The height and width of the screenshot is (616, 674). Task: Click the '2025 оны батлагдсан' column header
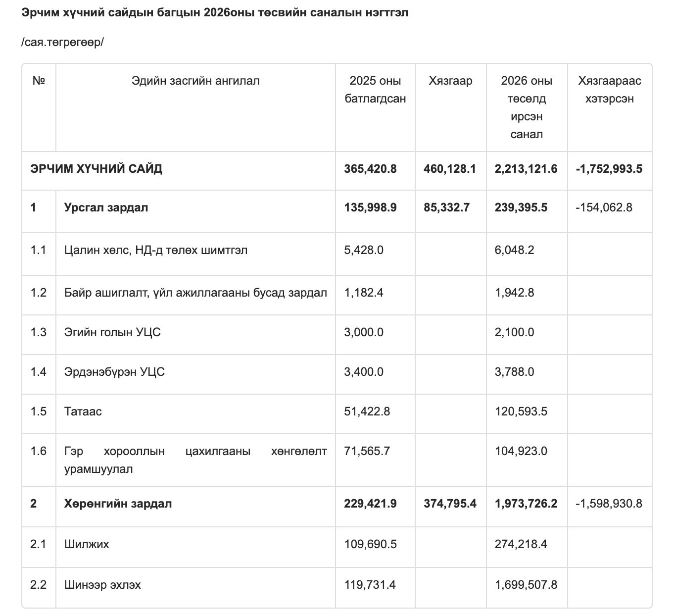click(x=375, y=90)
